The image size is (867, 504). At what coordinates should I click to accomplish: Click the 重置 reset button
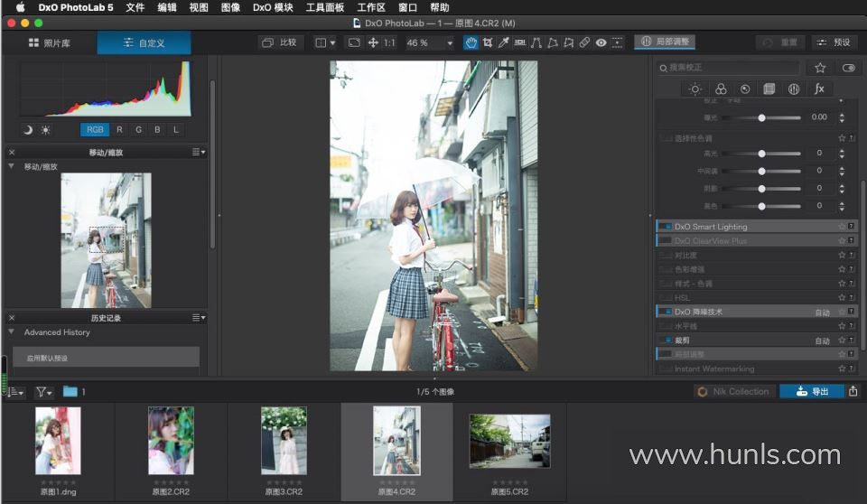780,42
